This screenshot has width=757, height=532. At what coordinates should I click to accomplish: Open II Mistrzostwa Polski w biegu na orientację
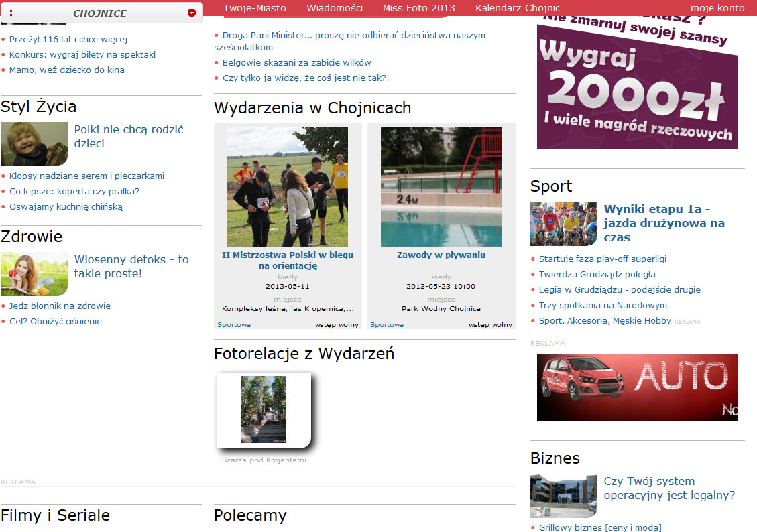pyautogui.click(x=288, y=260)
